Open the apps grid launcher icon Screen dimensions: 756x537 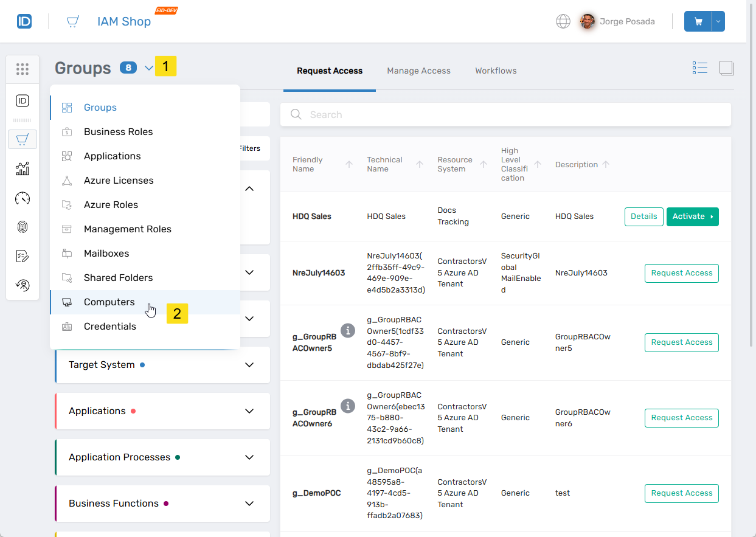(x=23, y=69)
